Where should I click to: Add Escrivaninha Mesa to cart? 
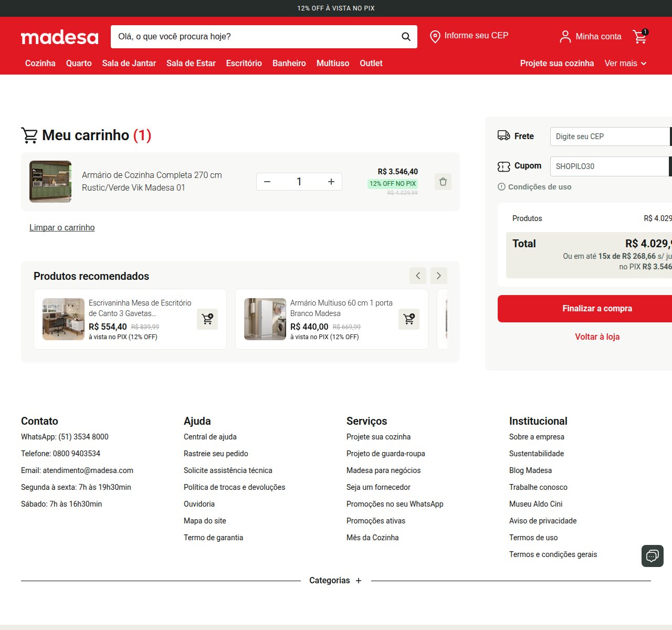click(207, 319)
